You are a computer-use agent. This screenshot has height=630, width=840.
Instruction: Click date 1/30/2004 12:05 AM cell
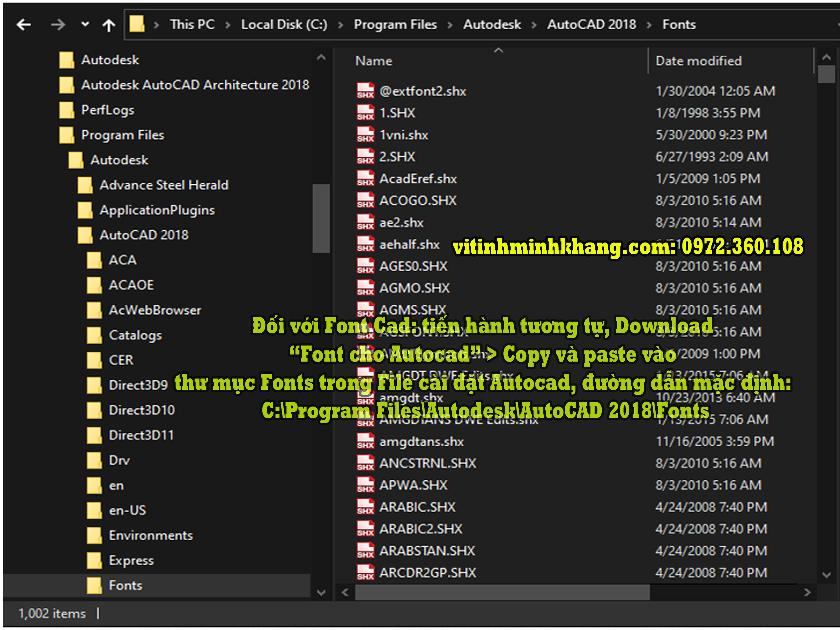(715, 91)
